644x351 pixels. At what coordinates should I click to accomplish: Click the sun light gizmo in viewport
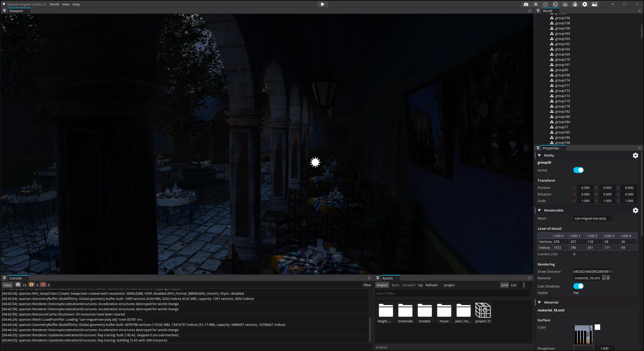point(315,162)
